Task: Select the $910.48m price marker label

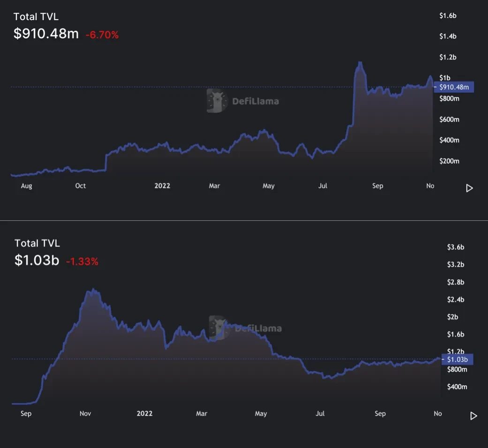Action: click(454, 87)
